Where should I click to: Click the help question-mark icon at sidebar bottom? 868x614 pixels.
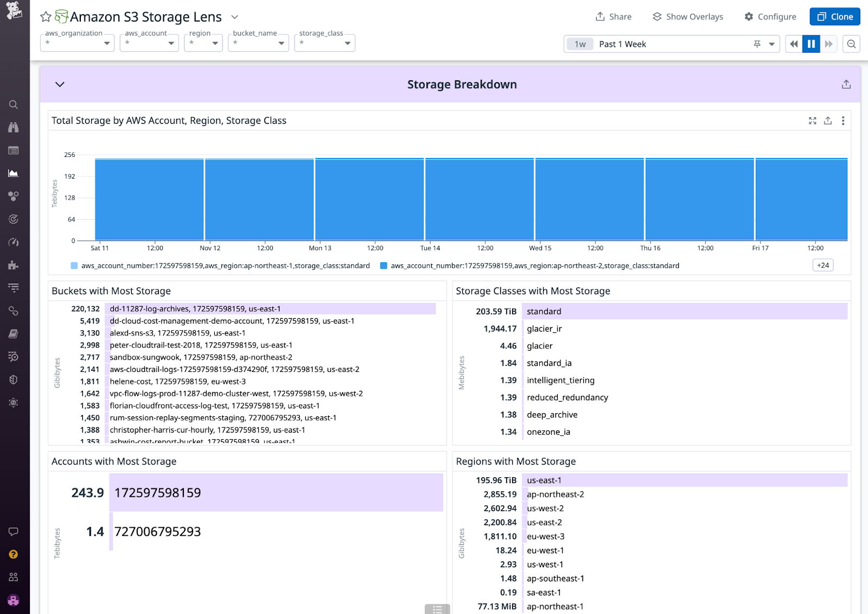14,554
